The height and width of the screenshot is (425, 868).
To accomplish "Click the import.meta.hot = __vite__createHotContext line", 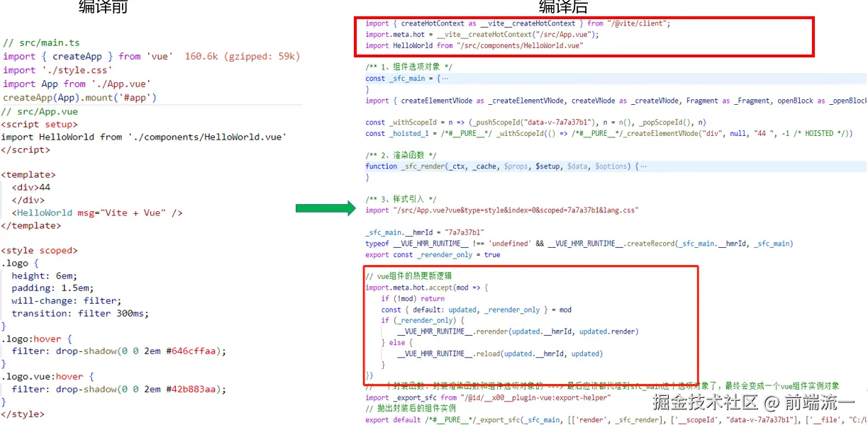I will [x=482, y=34].
